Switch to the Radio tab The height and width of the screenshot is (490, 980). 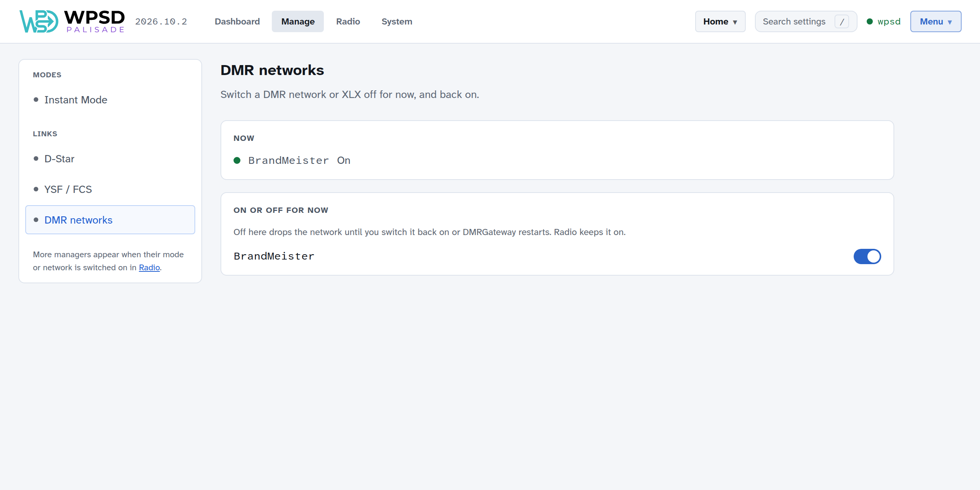[x=348, y=21]
